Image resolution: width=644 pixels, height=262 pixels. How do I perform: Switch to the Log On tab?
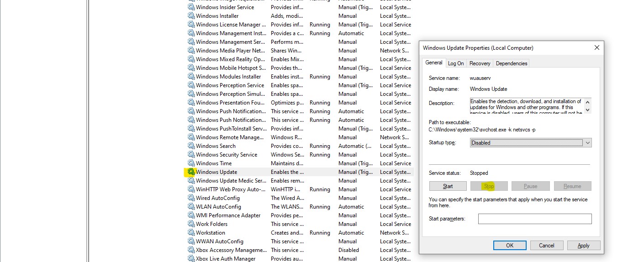455,63
